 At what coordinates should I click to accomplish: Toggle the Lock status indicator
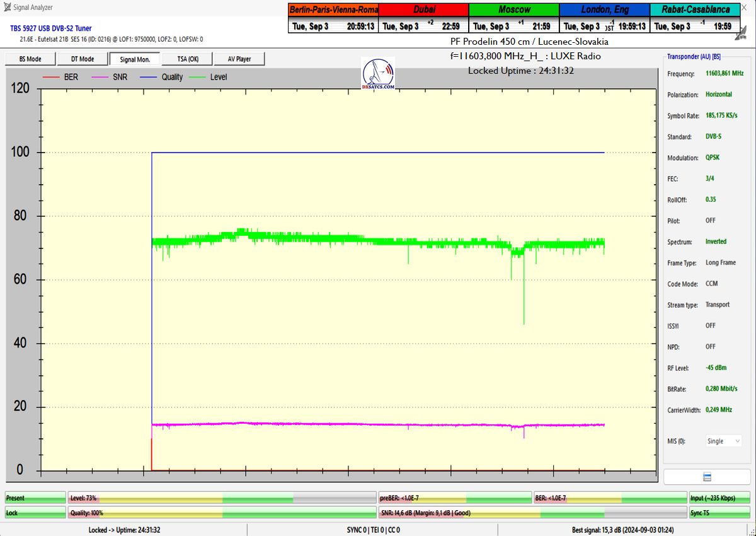click(x=35, y=513)
